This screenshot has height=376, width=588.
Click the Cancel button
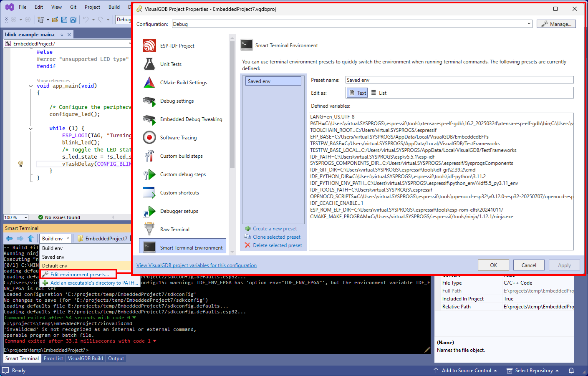[x=529, y=265]
